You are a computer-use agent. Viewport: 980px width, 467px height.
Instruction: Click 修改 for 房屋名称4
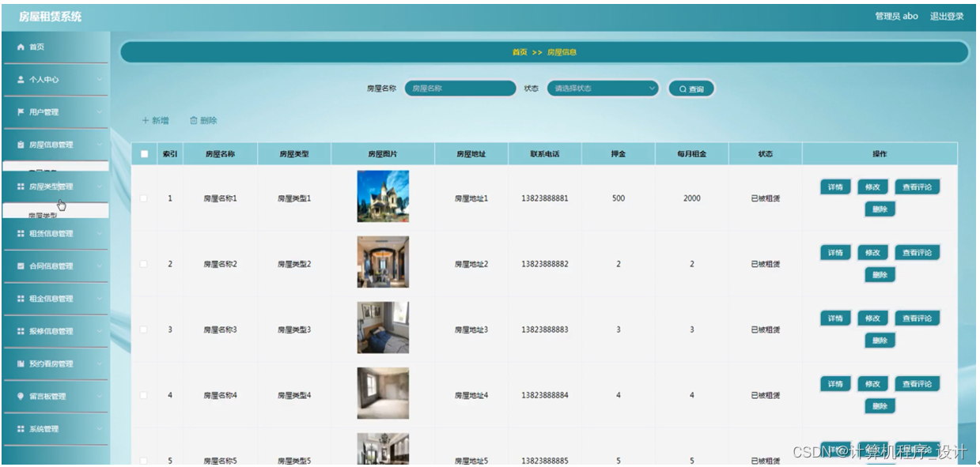(x=872, y=384)
